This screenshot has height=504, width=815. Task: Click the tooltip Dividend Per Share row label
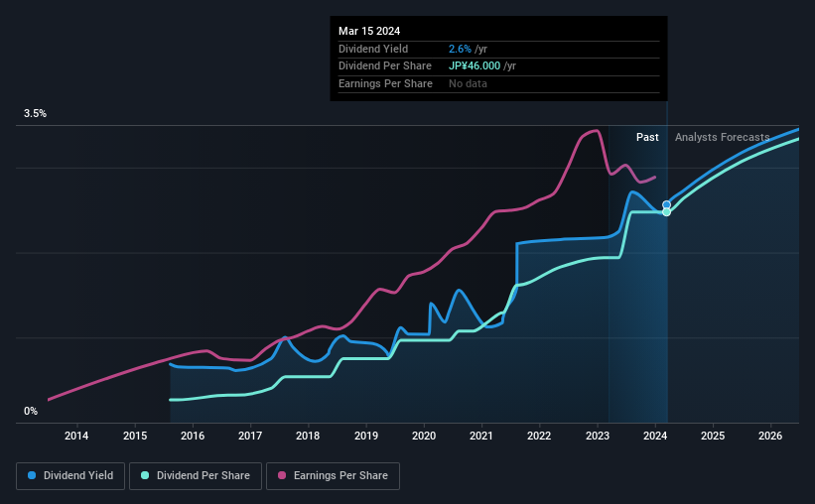click(385, 66)
